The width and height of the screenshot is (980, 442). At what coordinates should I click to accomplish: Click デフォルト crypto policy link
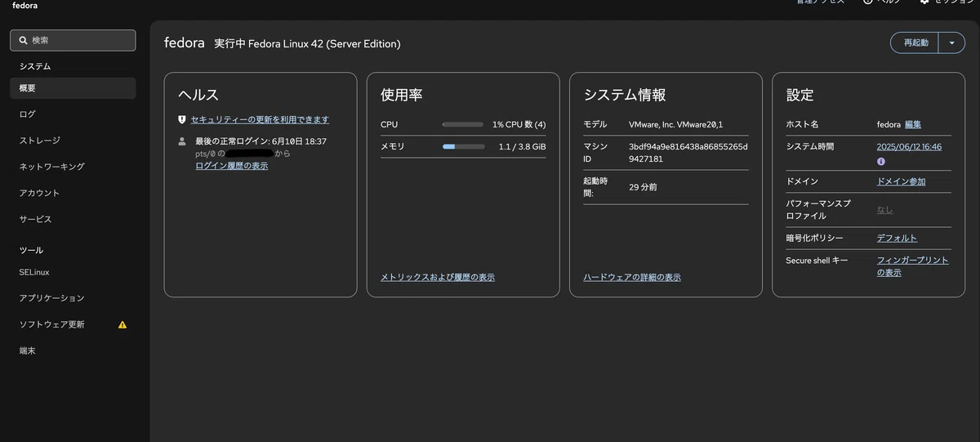[x=897, y=238]
